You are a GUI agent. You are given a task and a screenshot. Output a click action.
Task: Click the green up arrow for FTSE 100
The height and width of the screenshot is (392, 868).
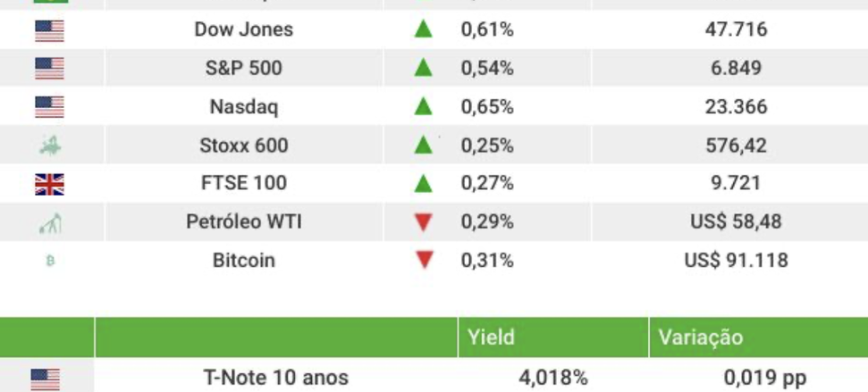(424, 184)
